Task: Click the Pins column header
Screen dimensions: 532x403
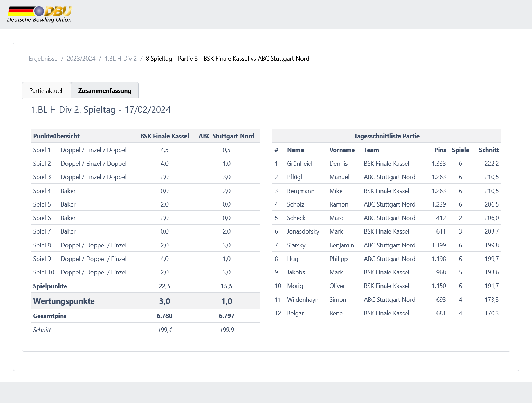Action: click(440, 150)
